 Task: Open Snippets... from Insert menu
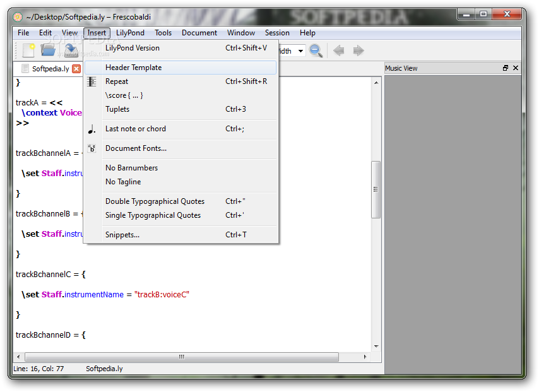point(181,235)
